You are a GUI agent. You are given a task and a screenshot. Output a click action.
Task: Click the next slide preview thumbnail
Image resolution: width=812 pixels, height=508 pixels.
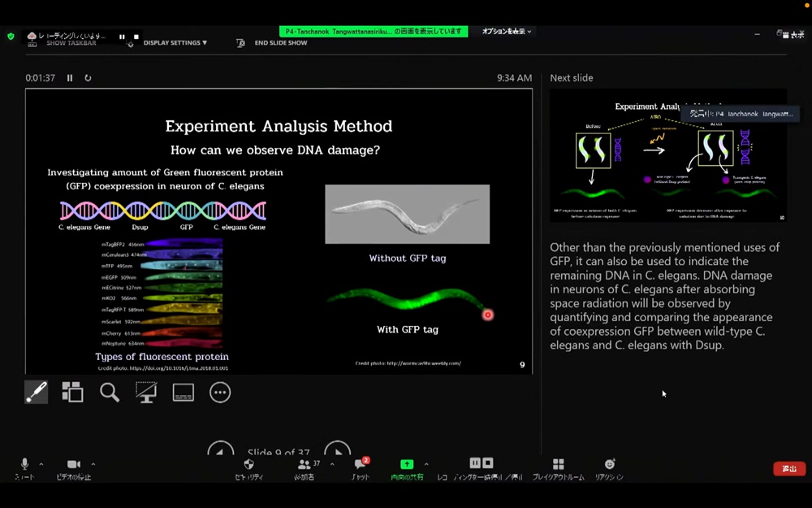[667, 155]
